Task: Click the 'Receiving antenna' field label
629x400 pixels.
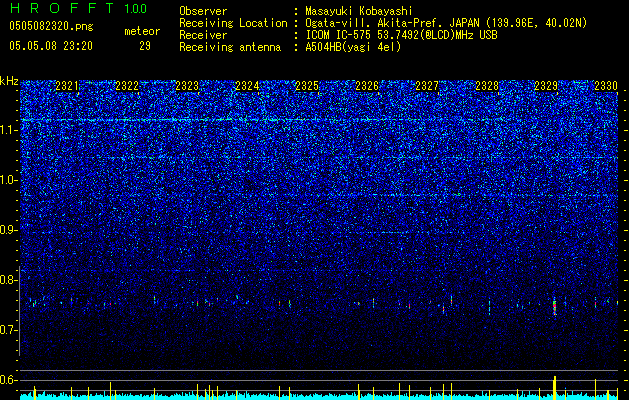Action: click(x=230, y=47)
